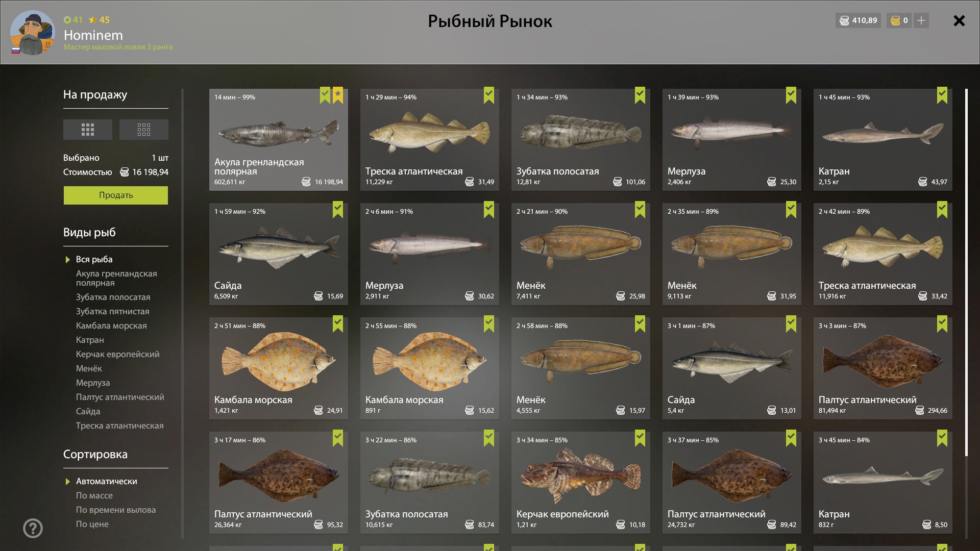980x551 pixels.
Task: Sort by По цене
Action: (92, 524)
